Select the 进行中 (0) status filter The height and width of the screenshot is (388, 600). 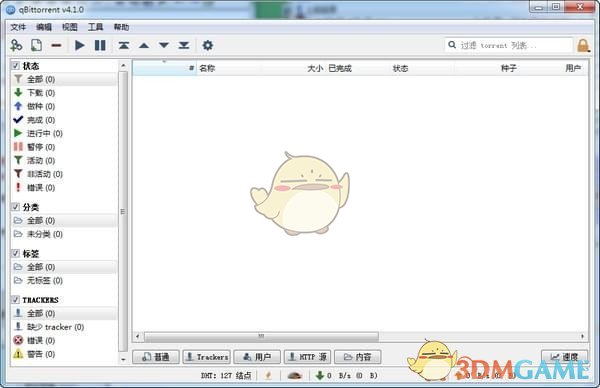(x=64, y=133)
